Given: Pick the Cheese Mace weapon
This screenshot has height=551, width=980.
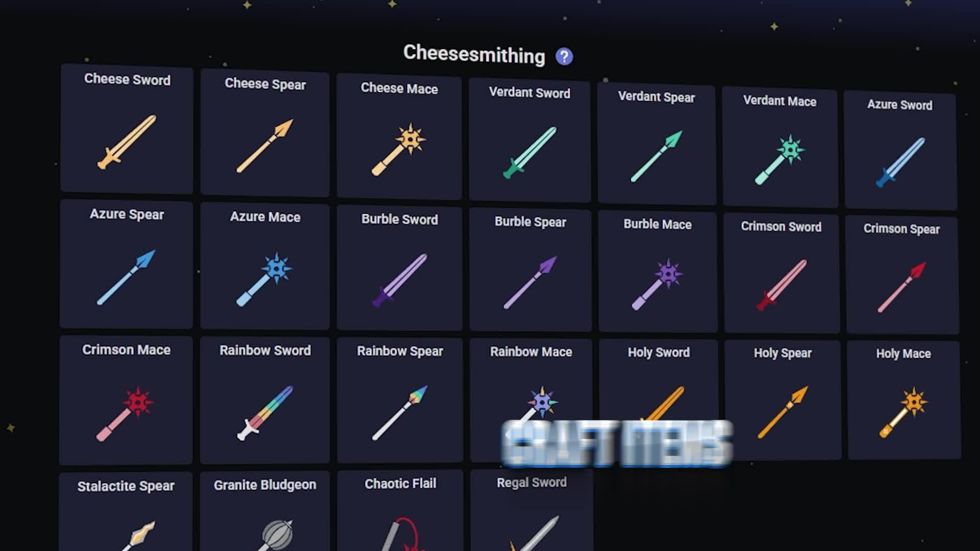Looking at the screenshot, I should pos(399,137).
